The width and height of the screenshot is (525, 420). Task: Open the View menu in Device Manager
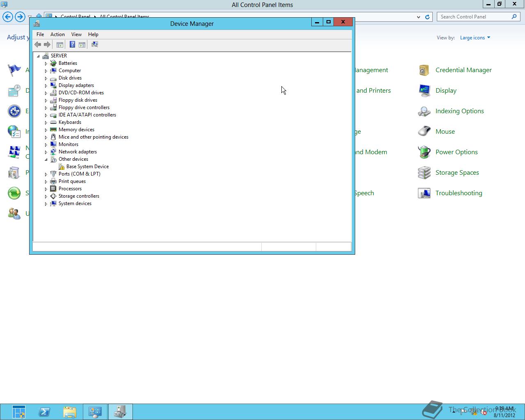(x=76, y=34)
